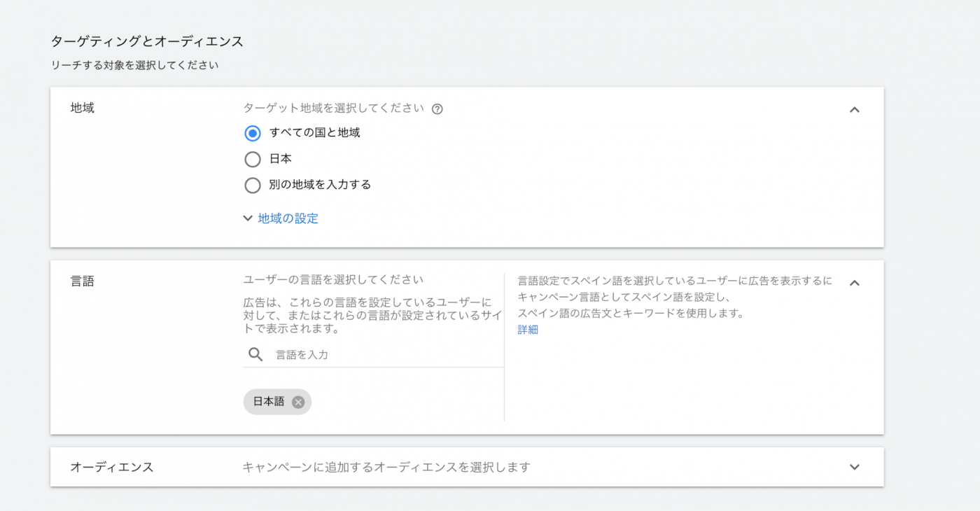Open the 詳細 link

(528, 330)
